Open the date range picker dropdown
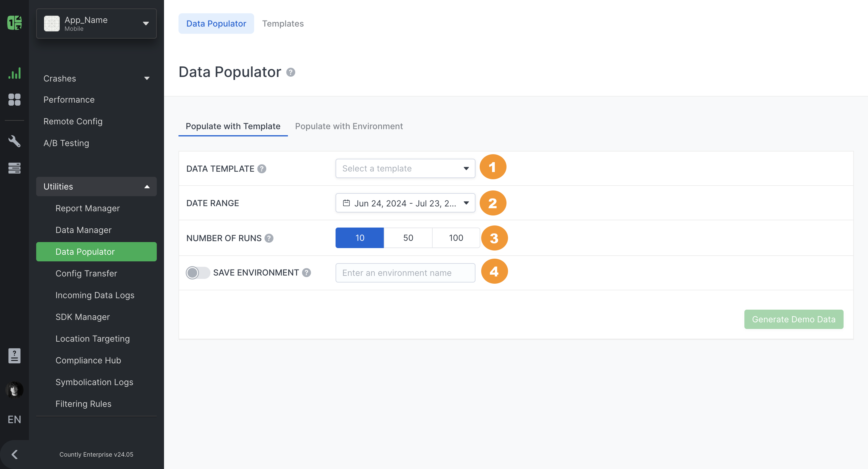Screen dimensions: 868x469 pos(406,203)
